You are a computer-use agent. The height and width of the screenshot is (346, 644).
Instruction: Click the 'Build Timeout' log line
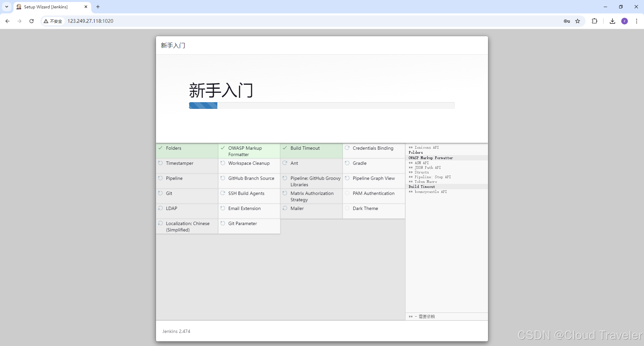click(422, 187)
